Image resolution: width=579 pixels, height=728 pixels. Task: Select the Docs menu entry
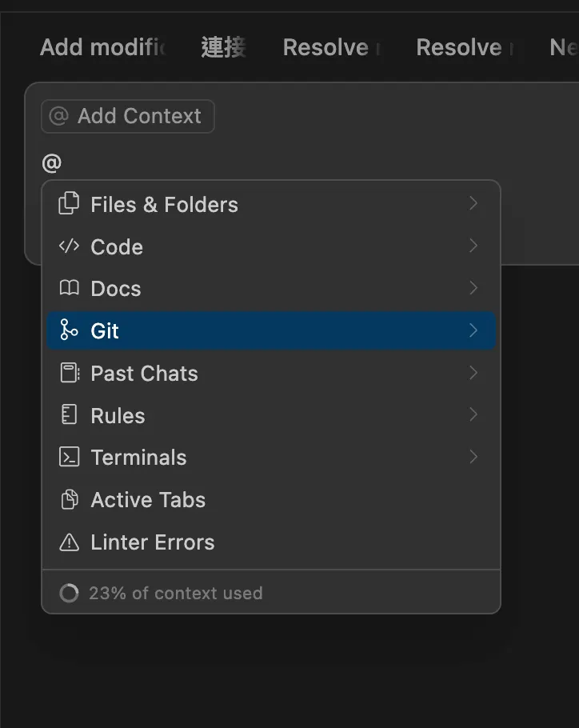pos(116,289)
